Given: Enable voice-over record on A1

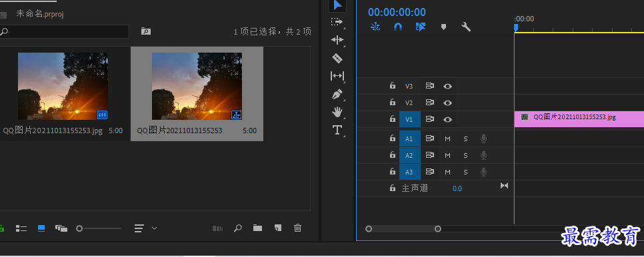Looking at the screenshot, I should [x=484, y=138].
